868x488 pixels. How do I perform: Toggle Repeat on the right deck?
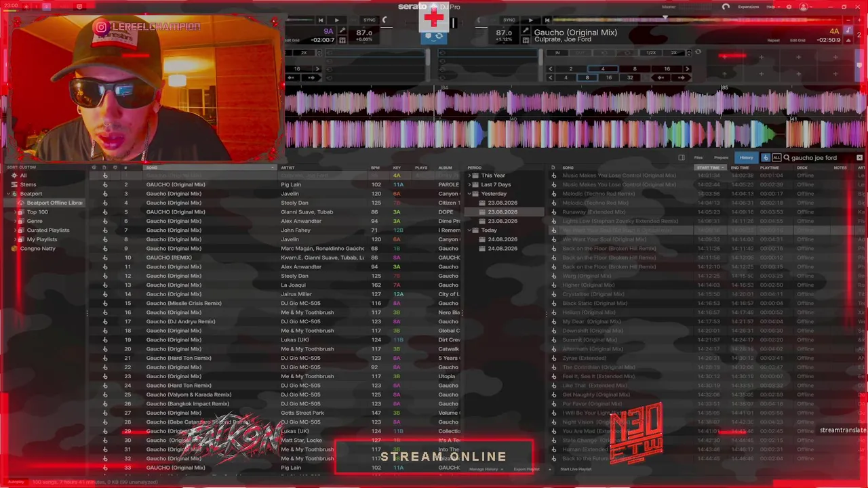click(773, 41)
